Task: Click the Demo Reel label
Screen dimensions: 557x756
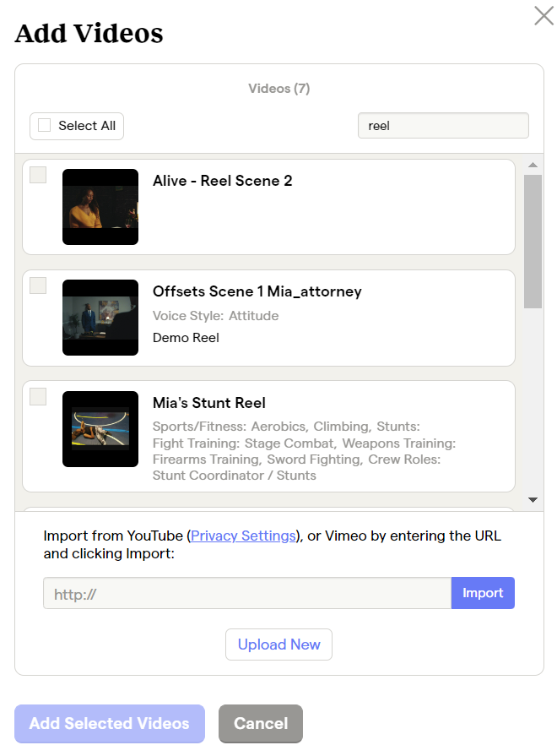Action: [x=186, y=338]
